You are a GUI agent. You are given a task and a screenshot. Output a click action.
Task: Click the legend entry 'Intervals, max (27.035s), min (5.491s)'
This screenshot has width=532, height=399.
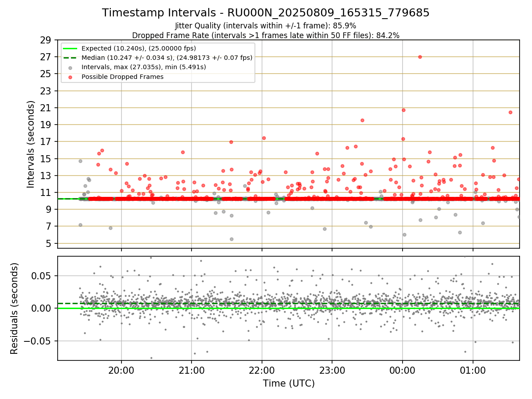[x=144, y=67]
